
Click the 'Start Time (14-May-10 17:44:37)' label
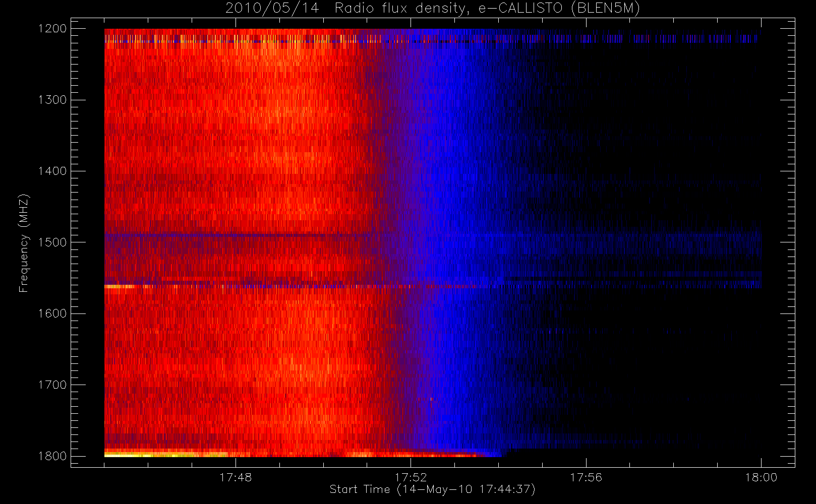click(x=432, y=489)
